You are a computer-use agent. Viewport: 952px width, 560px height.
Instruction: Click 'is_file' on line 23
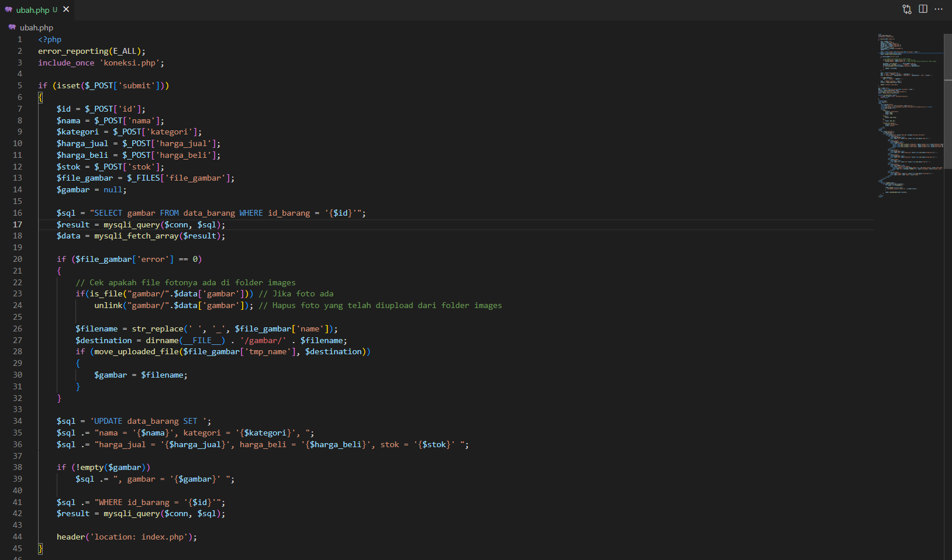tap(106, 294)
